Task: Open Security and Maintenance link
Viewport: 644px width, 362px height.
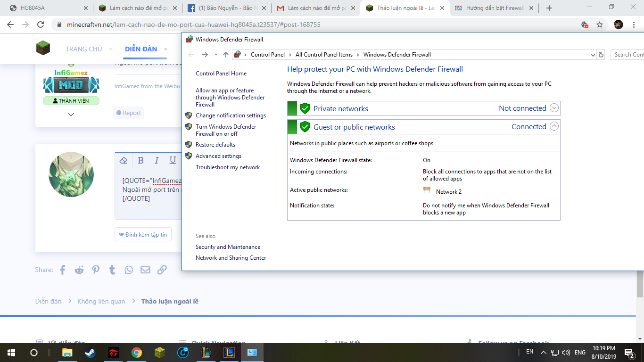Action: pyautogui.click(x=228, y=247)
